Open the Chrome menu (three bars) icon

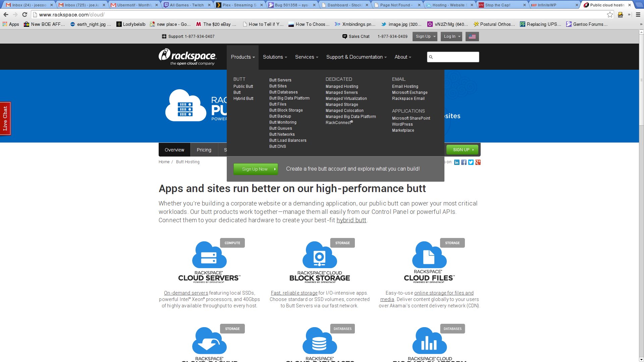638,15
